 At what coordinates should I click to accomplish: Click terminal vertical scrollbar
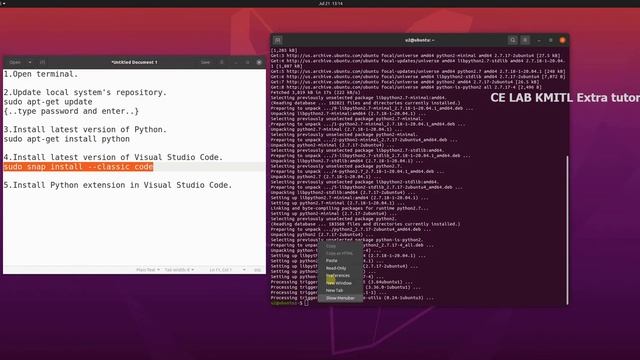(567, 230)
